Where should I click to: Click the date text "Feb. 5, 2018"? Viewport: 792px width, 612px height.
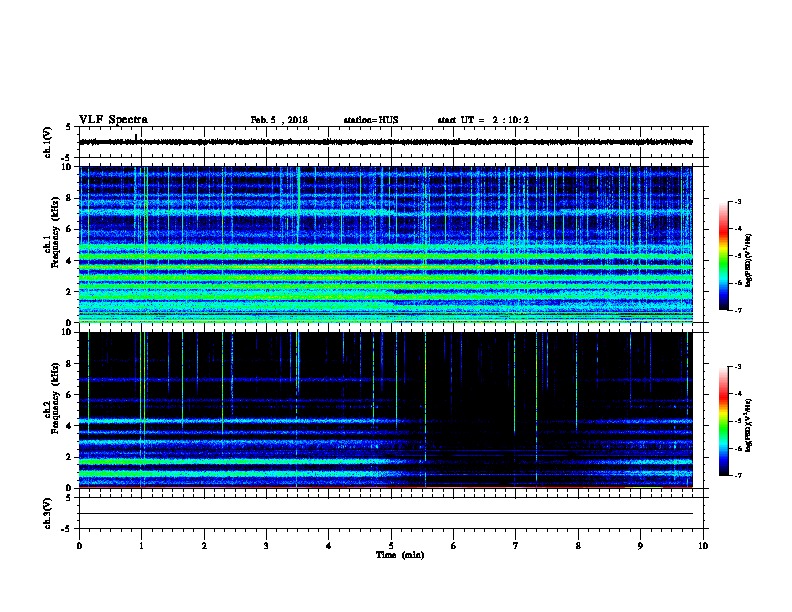point(279,120)
